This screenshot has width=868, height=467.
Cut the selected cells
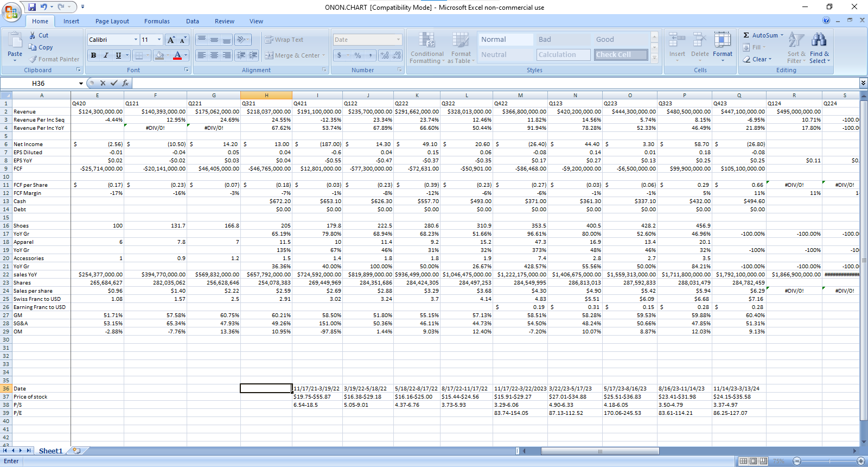pyautogui.click(x=39, y=35)
